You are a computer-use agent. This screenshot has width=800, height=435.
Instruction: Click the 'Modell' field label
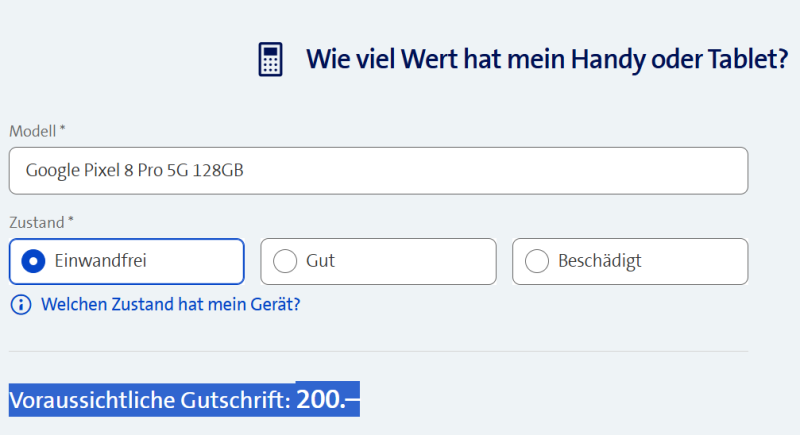point(32,131)
